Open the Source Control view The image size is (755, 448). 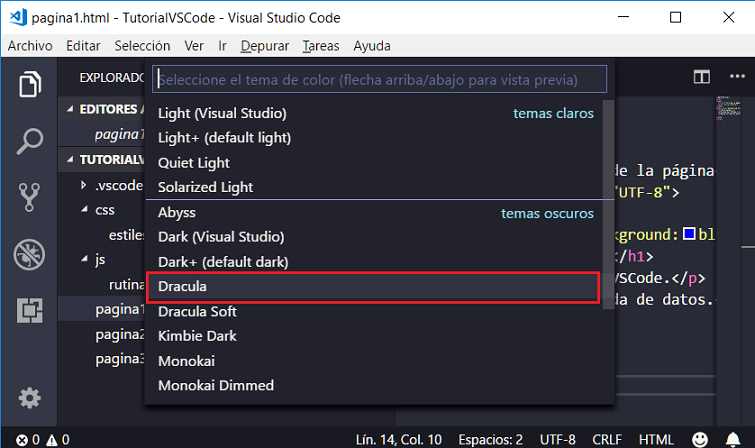click(x=30, y=197)
